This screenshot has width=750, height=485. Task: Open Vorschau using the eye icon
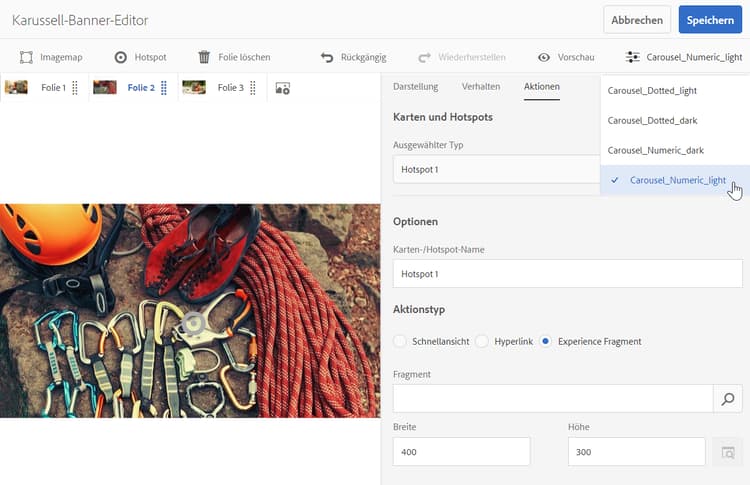click(x=544, y=57)
